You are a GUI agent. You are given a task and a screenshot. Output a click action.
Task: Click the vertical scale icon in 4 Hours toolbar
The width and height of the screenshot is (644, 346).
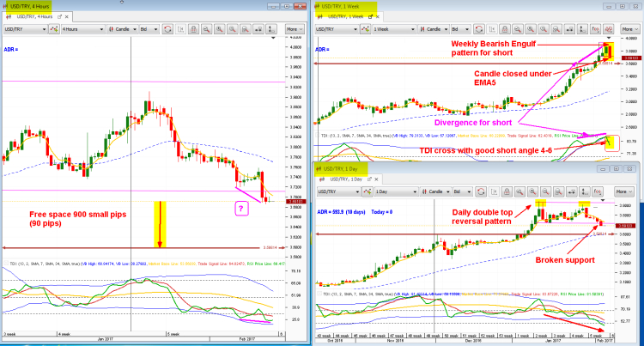(271, 29)
